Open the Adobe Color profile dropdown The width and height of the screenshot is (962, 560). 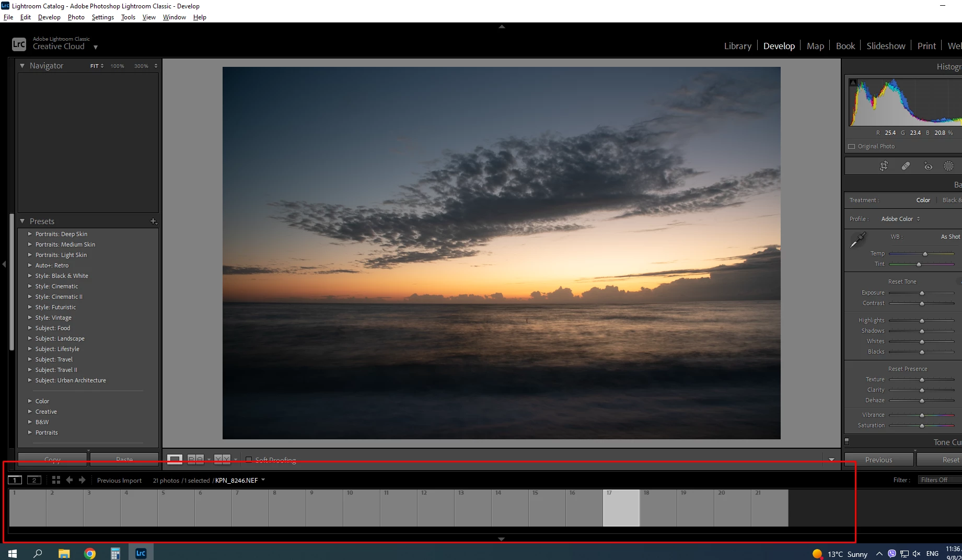click(x=900, y=219)
